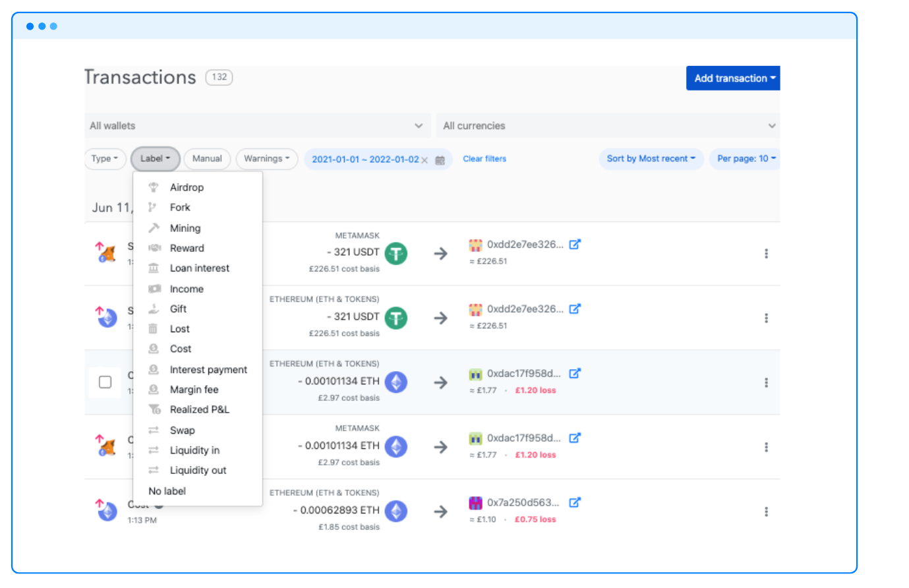Image resolution: width=909 pixels, height=588 pixels.
Task: Select Liquidity out label option
Action: [x=198, y=471]
